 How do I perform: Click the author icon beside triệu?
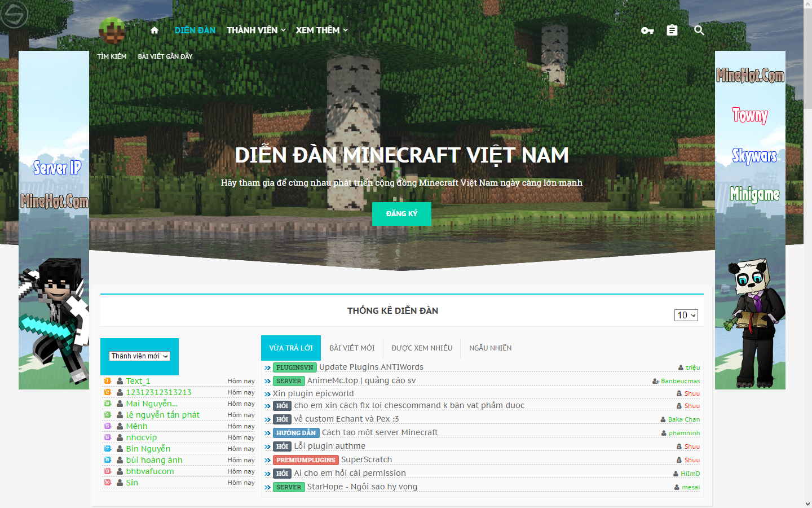(681, 368)
